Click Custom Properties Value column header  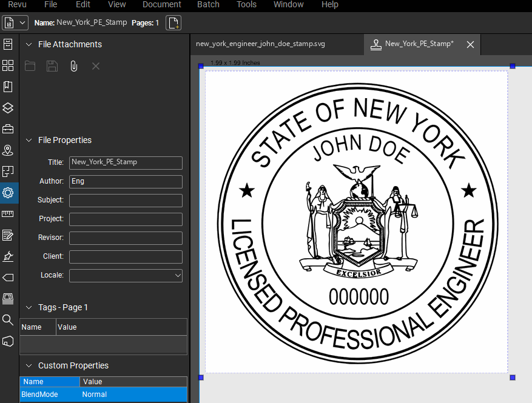[133, 382]
